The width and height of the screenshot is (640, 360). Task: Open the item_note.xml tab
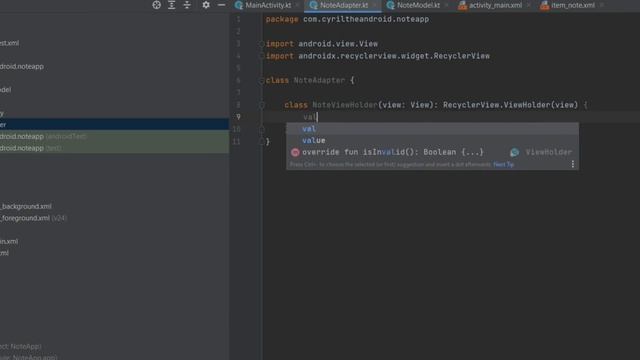point(573,5)
